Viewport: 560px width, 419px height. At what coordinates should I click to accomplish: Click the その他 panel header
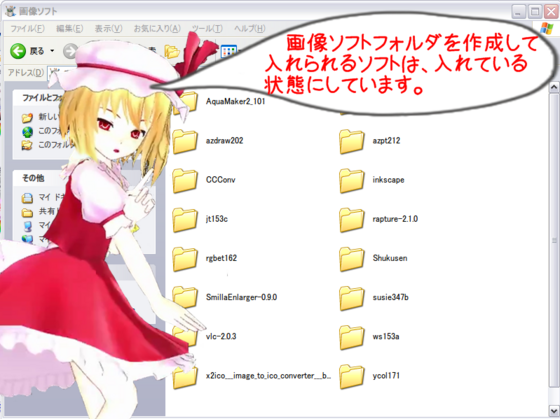pyautogui.click(x=33, y=178)
